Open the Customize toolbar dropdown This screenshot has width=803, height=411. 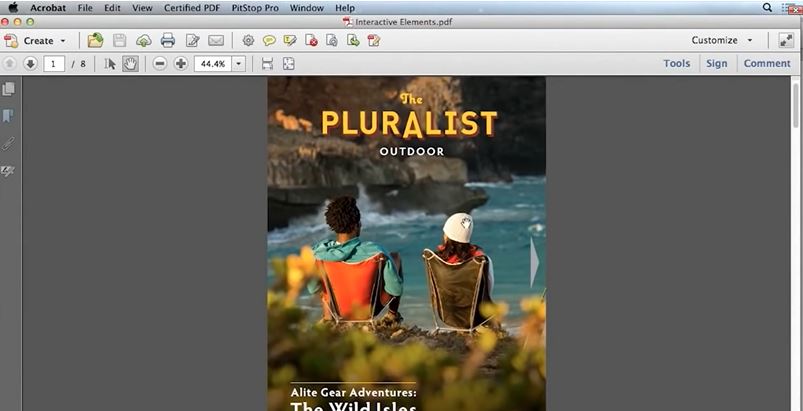coord(722,40)
